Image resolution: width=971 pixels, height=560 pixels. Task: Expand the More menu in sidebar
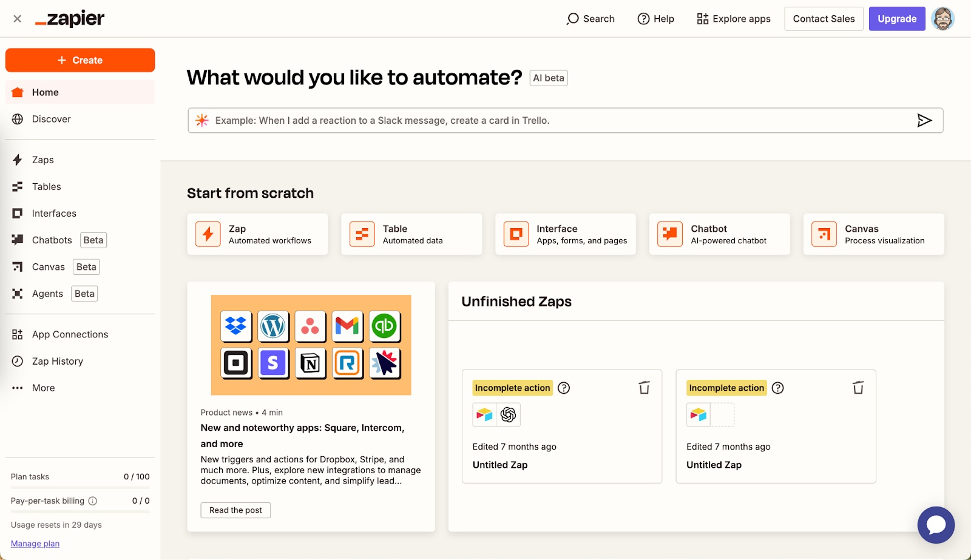[x=80, y=388]
